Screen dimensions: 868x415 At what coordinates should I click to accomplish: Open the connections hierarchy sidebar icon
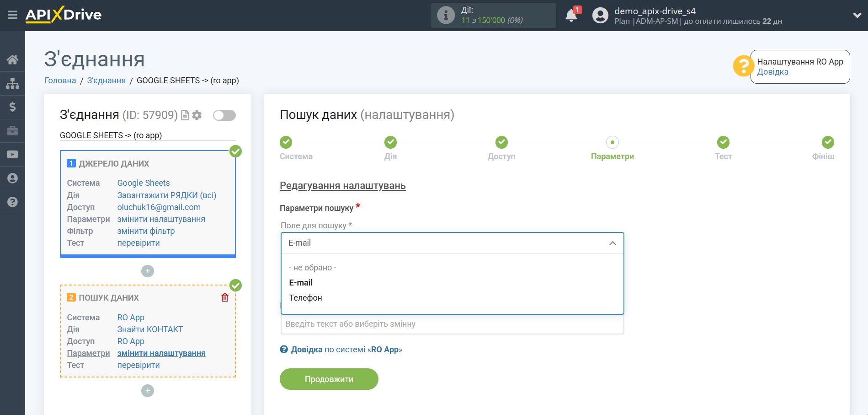[12, 83]
